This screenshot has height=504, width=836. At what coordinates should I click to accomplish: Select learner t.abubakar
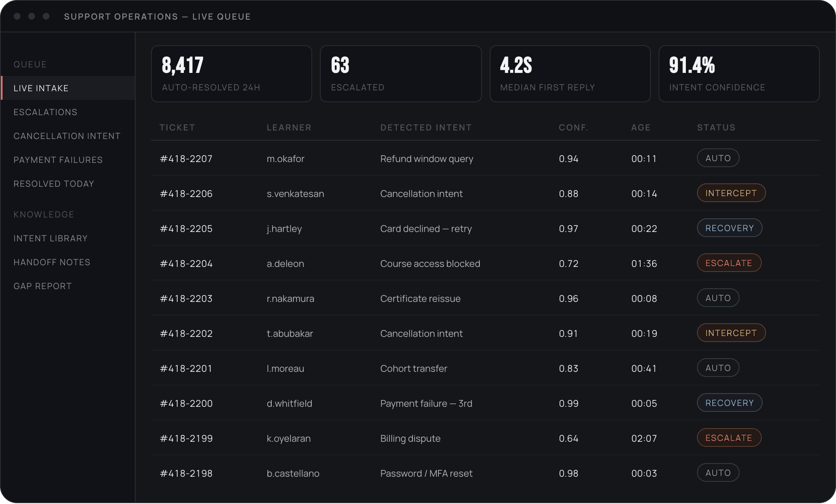[290, 333]
